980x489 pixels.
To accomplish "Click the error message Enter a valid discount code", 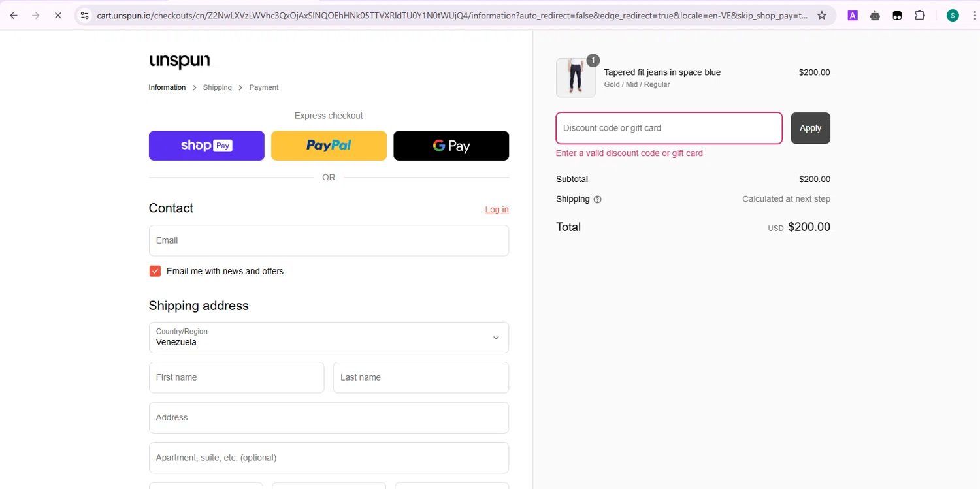I will tap(629, 153).
